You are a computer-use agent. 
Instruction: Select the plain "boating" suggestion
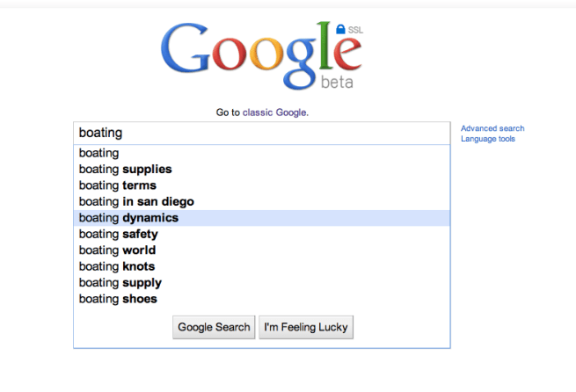point(98,153)
